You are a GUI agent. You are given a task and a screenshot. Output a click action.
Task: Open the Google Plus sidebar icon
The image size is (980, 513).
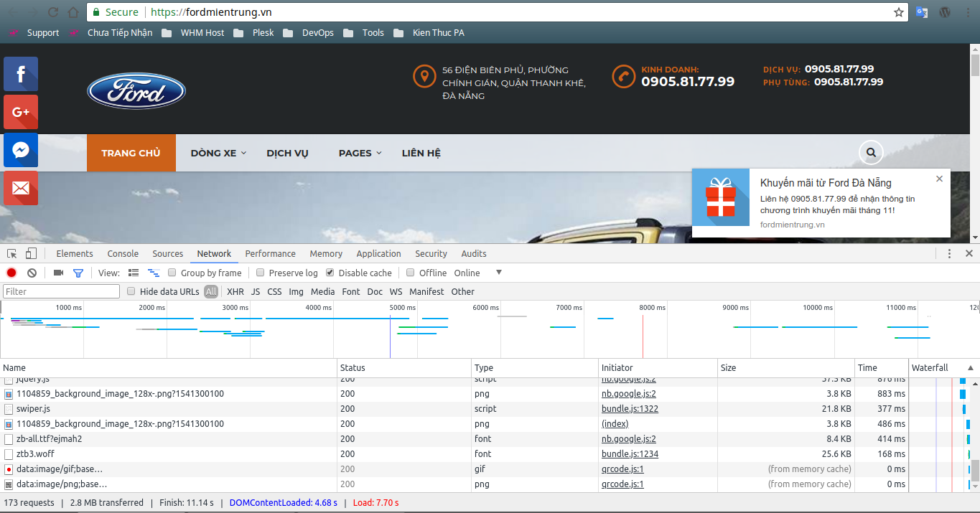click(21, 112)
